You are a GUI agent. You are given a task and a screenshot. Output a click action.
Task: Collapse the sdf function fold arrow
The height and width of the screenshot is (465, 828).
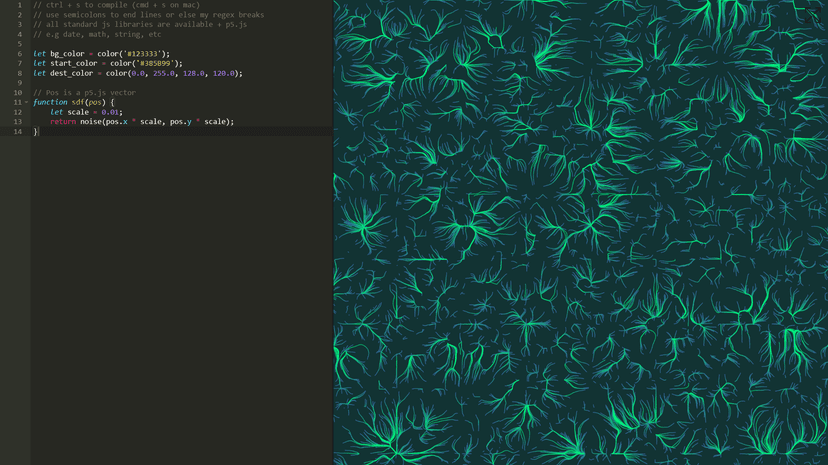(x=27, y=102)
